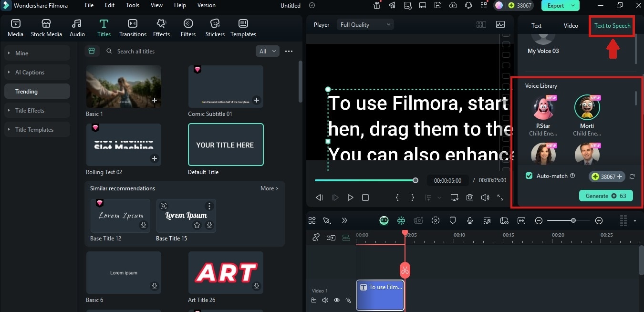Uncheck the Auto-match checkbox

[529, 176]
